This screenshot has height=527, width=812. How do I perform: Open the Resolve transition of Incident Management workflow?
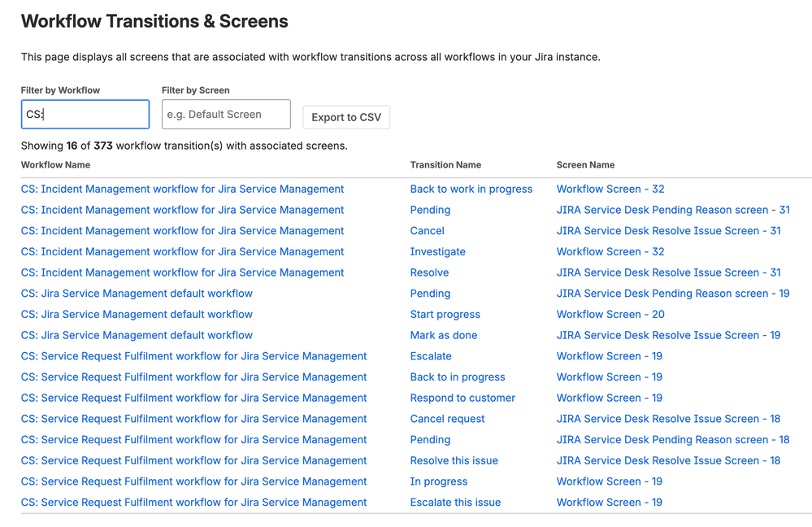429,272
